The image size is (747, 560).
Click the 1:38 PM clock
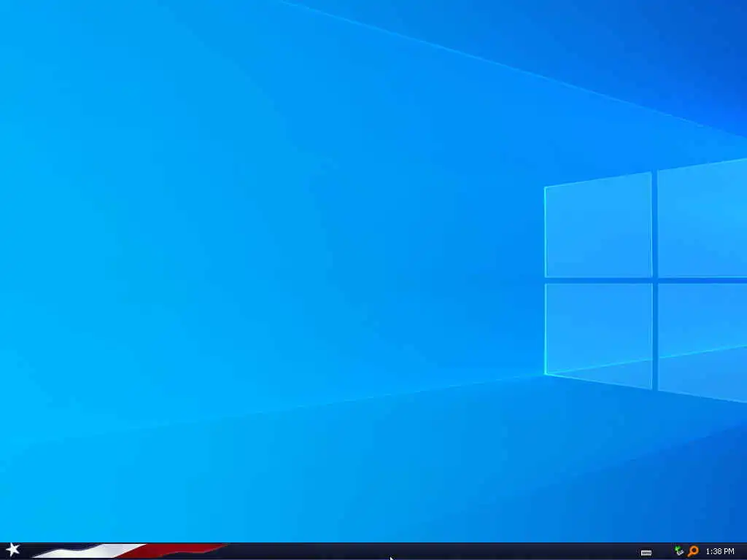[x=720, y=551]
